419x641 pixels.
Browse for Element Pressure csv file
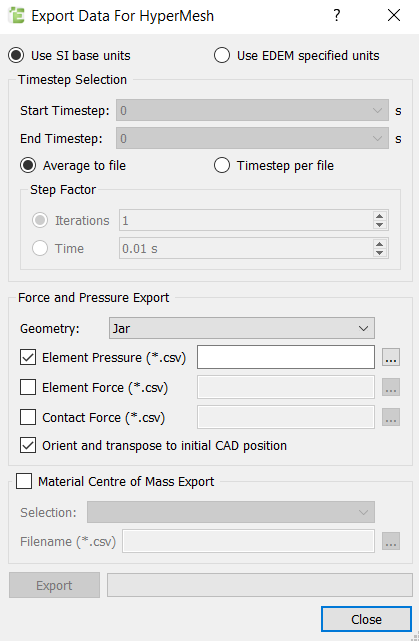pos(391,358)
